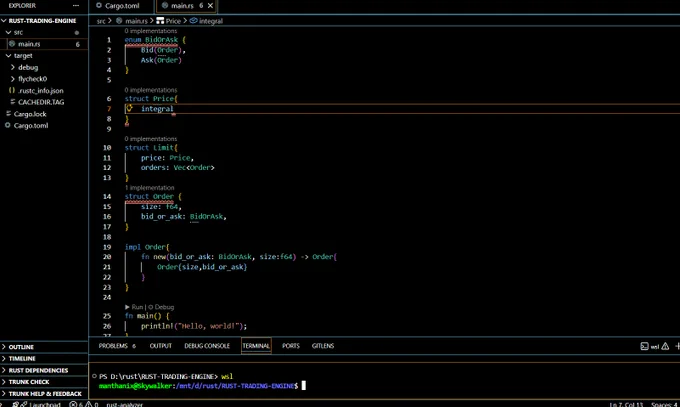The height and width of the screenshot is (407, 680).
Task: Click the Debug code lens above main
Action: coord(161,307)
